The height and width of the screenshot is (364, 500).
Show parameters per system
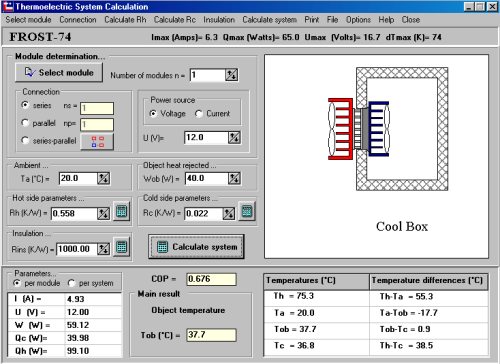point(71,283)
